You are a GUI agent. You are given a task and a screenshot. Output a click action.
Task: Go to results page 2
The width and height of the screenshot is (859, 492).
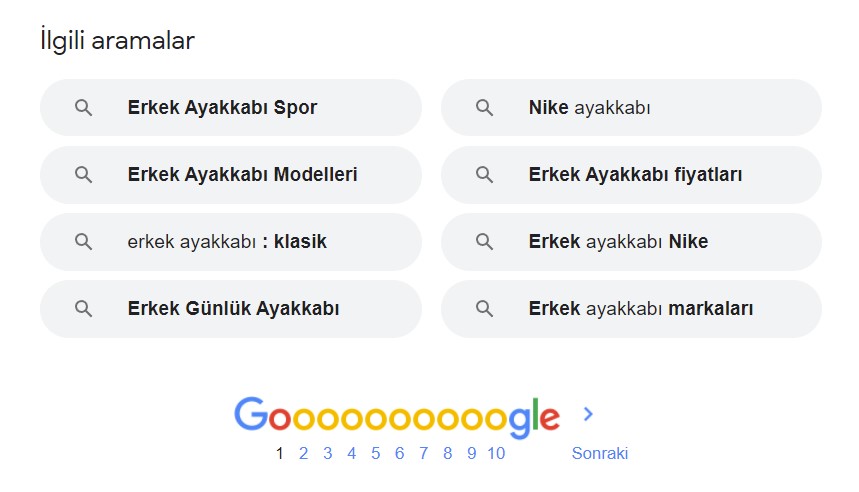303,454
